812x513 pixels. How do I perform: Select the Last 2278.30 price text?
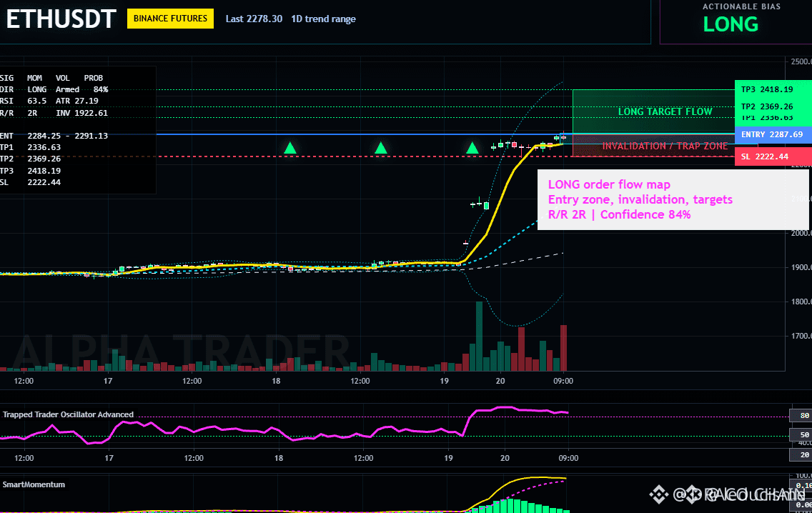pos(254,19)
